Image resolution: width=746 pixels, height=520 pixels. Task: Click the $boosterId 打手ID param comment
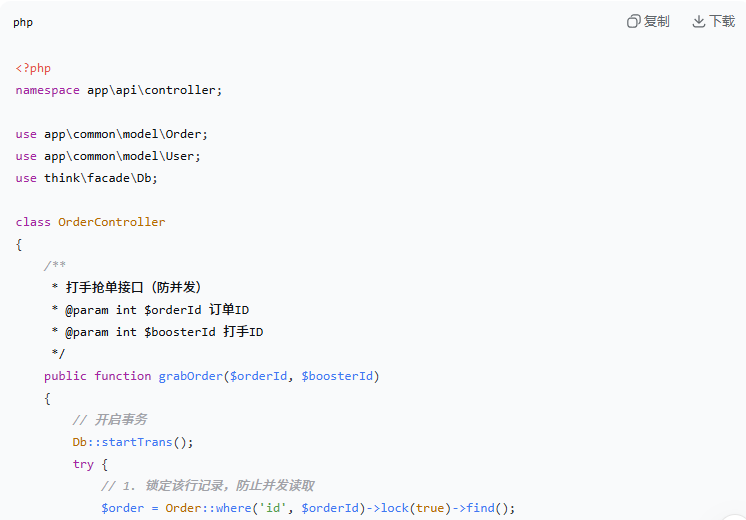pos(203,332)
